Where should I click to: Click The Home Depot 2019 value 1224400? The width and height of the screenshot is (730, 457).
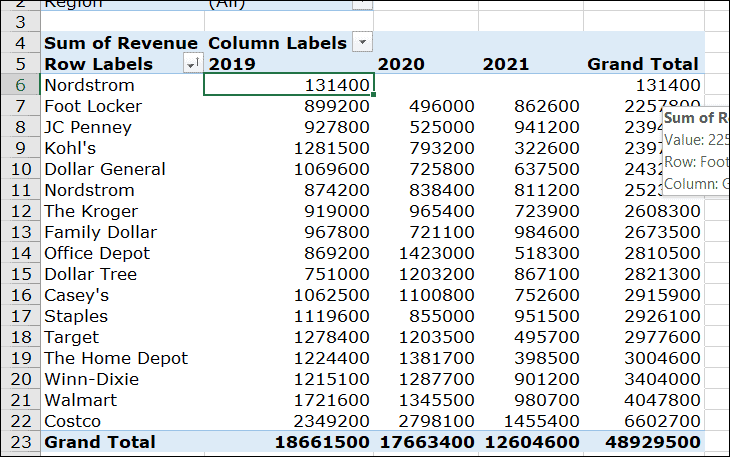click(331, 358)
